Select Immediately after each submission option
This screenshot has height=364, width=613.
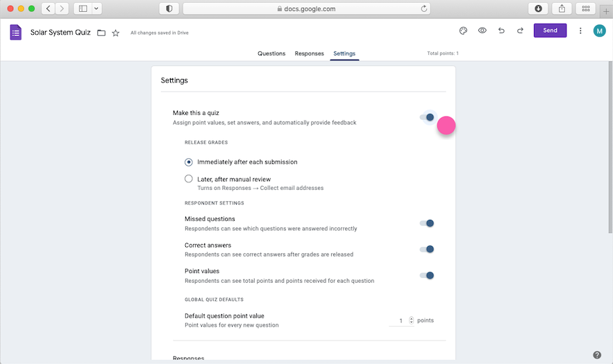point(189,162)
